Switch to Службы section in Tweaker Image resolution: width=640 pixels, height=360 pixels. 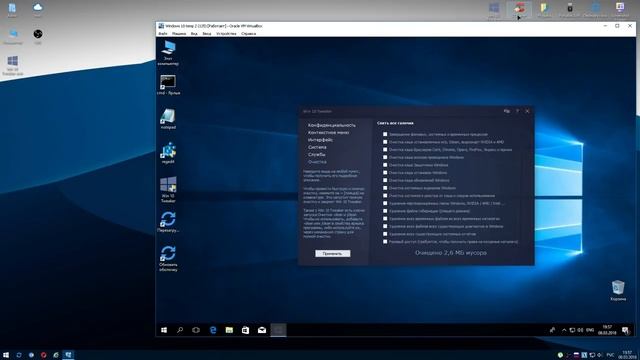(x=316, y=155)
